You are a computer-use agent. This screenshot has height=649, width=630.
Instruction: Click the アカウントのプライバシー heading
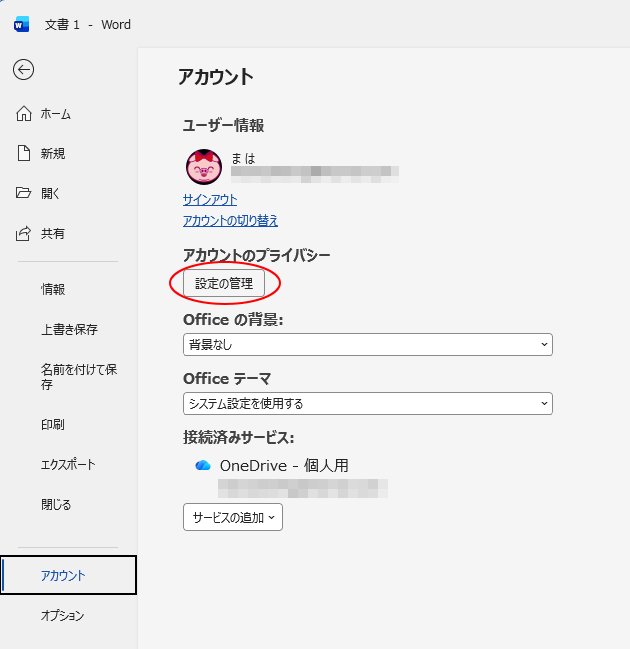[257, 255]
